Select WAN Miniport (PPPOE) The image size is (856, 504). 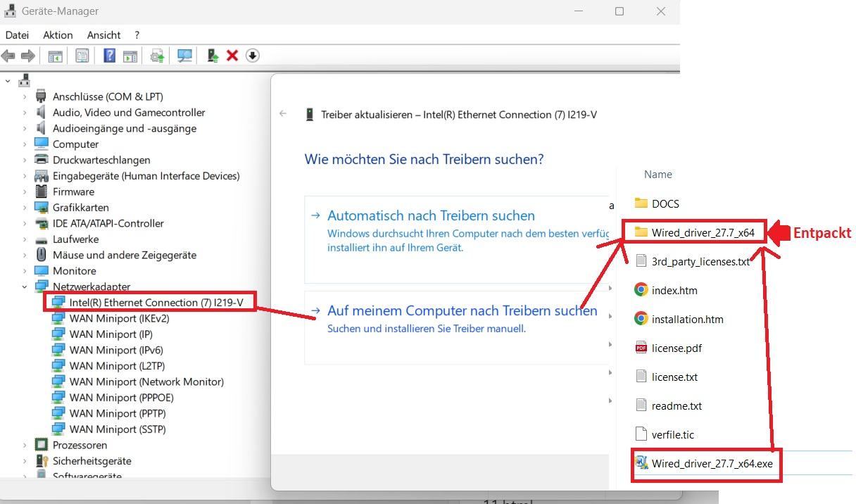[x=121, y=398]
